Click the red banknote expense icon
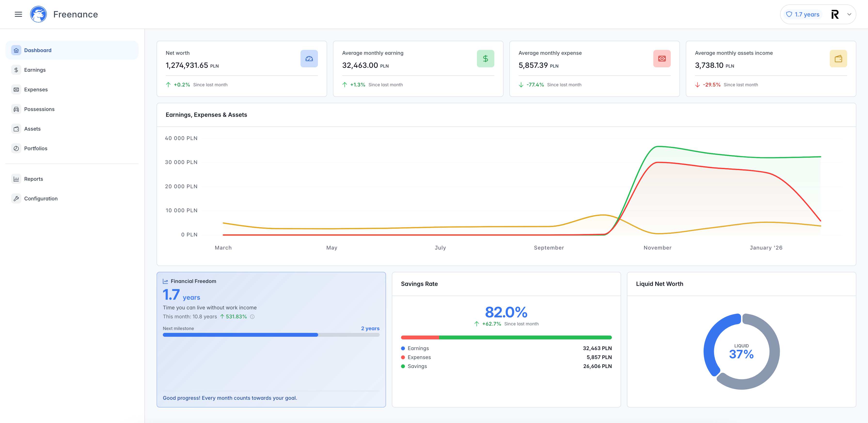Viewport: 868px width, 423px height. coord(662,59)
